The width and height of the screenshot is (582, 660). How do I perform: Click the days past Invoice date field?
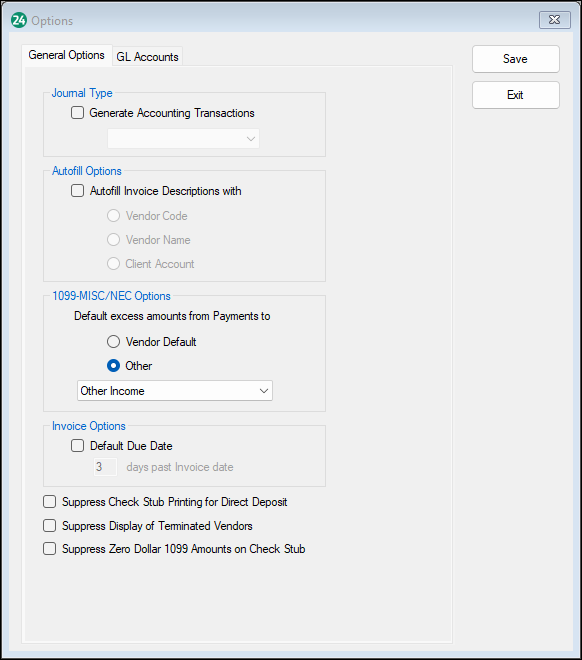(x=105, y=467)
